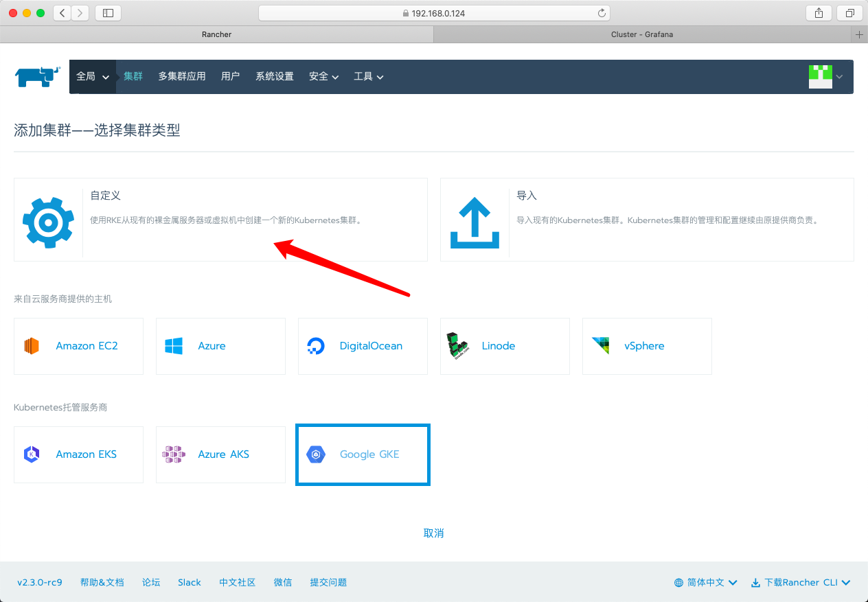The height and width of the screenshot is (602, 868).
Task: Click the 添加集群——选择集群类型 heading
Action: pyautogui.click(x=97, y=130)
